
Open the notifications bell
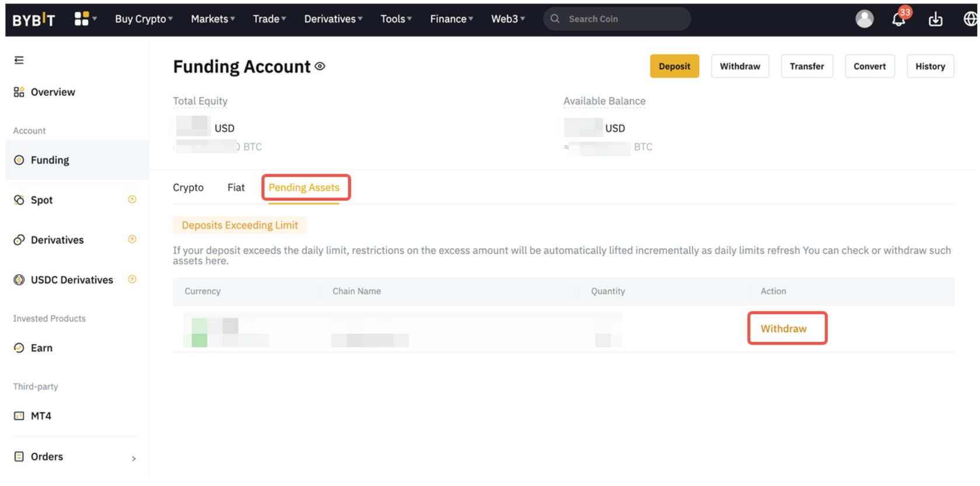(x=899, y=20)
